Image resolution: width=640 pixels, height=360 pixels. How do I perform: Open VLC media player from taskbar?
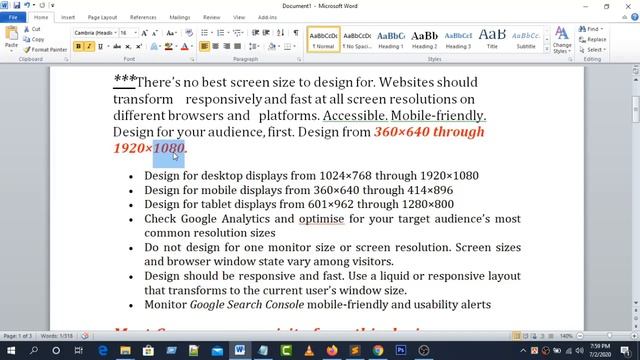point(309,350)
